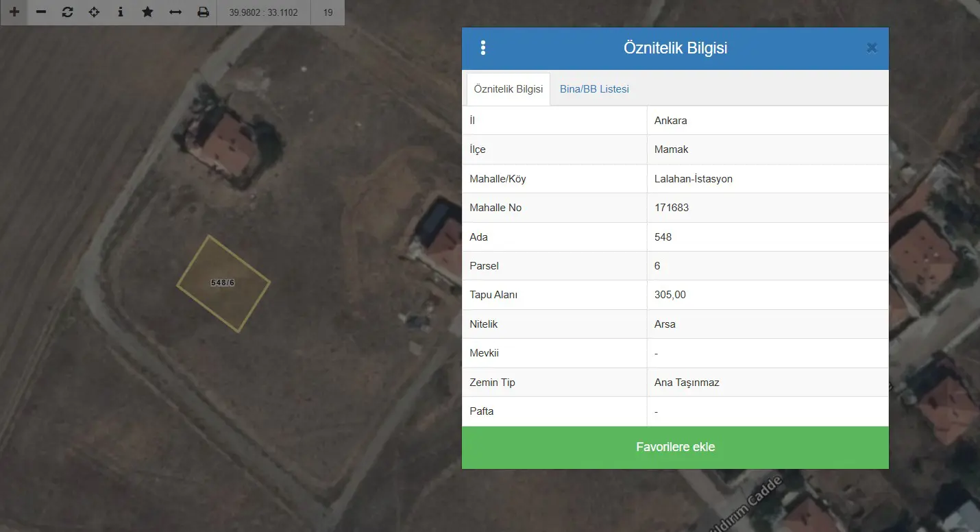Click the Mevkii label

(484, 353)
